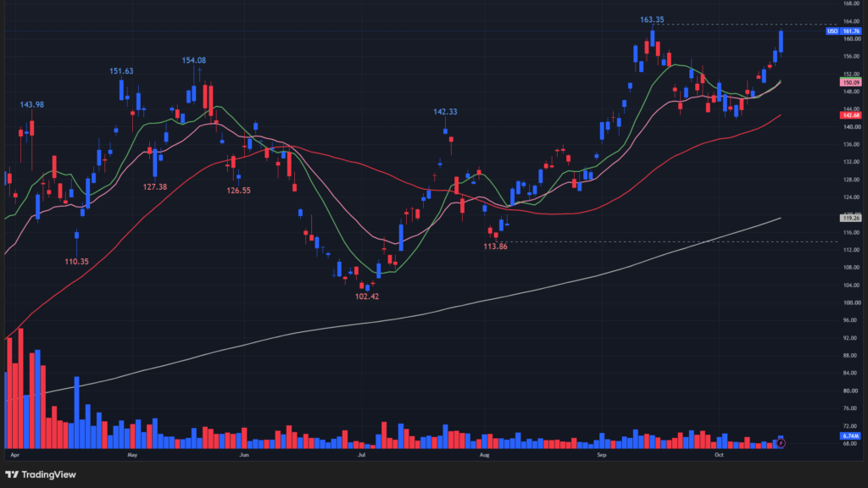
Task: Click the 142.33 high price marker
Action: (x=445, y=112)
